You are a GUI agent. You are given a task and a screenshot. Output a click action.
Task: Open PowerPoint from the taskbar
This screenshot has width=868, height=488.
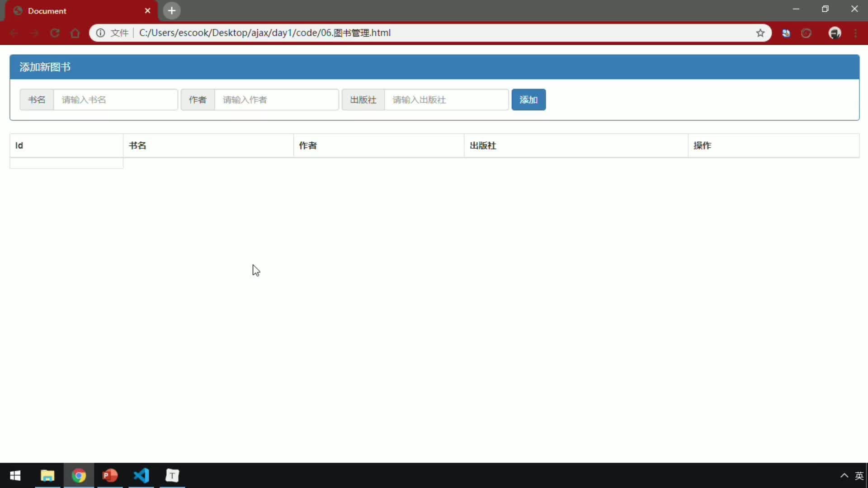pyautogui.click(x=110, y=476)
